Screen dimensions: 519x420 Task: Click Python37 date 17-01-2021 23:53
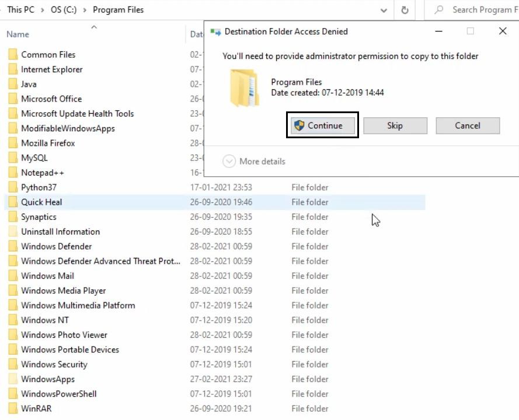tap(221, 187)
